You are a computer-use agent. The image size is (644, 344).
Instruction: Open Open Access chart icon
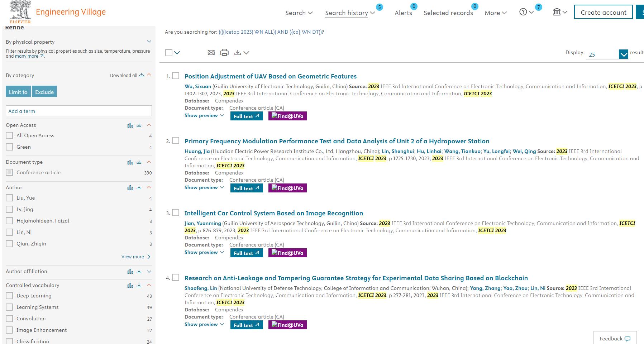(130, 125)
